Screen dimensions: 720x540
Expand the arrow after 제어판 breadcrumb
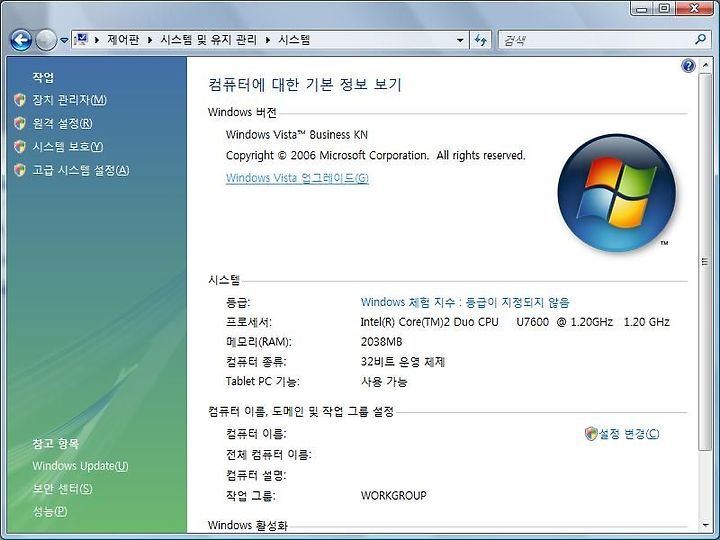pyautogui.click(x=150, y=40)
